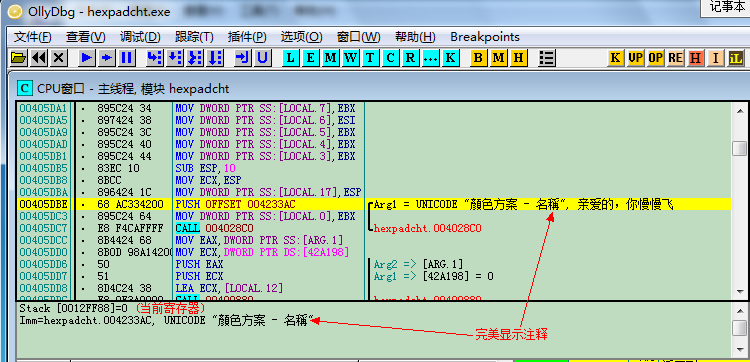Click the Step over icon
The width and height of the screenshot is (750, 362).
(175, 58)
